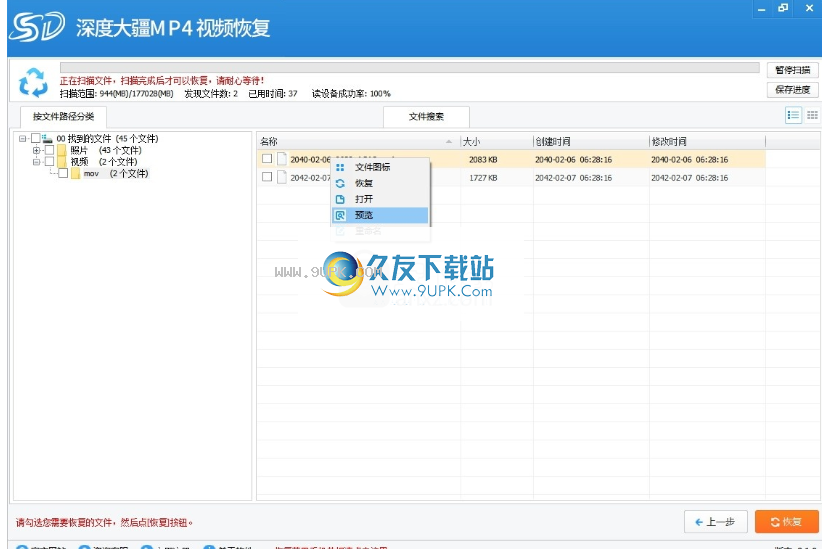Image resolution: width=822 pixels, height=549 pixels.
Task: Open the 按文件路径分类 tab
Action: click(x=63, y=116)
